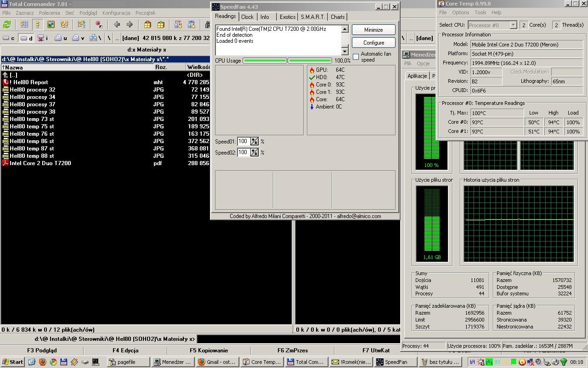Click the Windows Start button

(x=12, y=362)
